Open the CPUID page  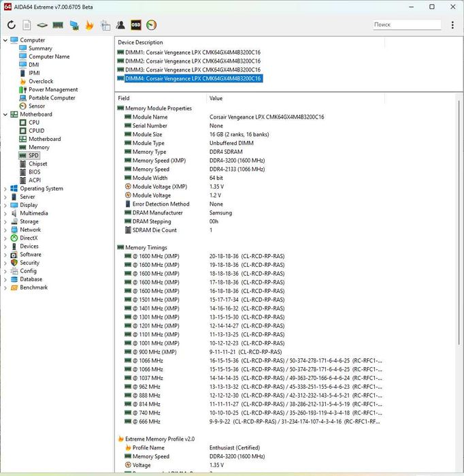pyautogui.click(x=36, y=131)
